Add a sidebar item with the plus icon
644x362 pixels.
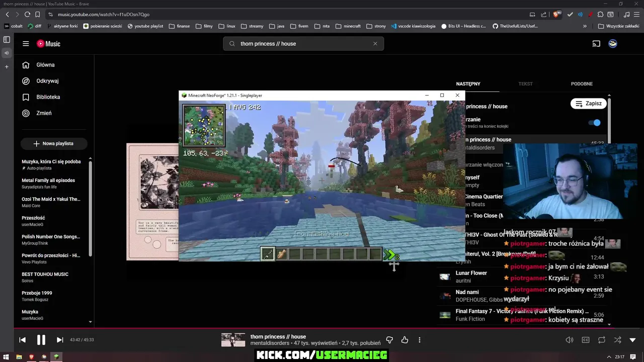7,66
